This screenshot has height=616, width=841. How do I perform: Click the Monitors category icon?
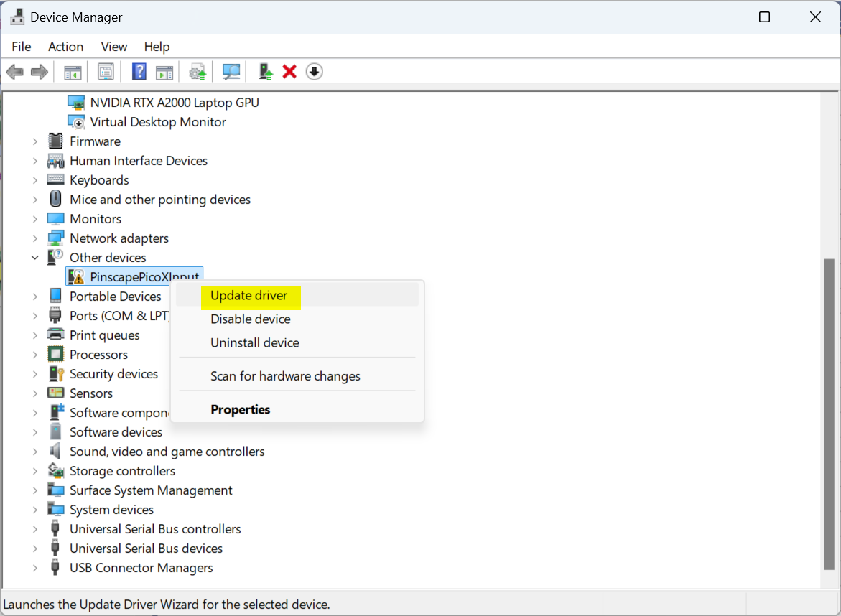tap(56, 219)
